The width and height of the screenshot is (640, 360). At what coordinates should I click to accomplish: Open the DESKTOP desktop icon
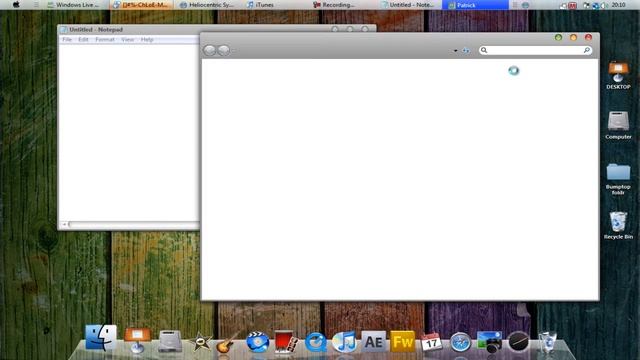(x=618, y=75)
